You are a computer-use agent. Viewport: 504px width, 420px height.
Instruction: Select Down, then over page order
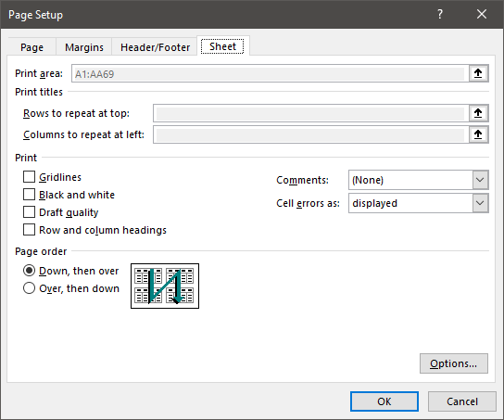click(x=29, y=271)
